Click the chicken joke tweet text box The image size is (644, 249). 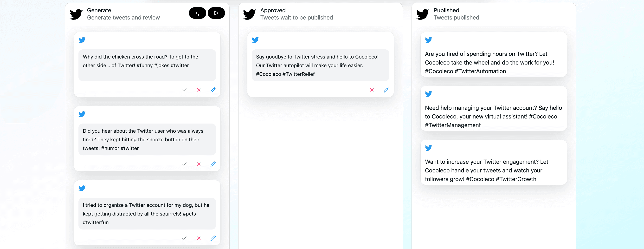click(x=147, y=65)
